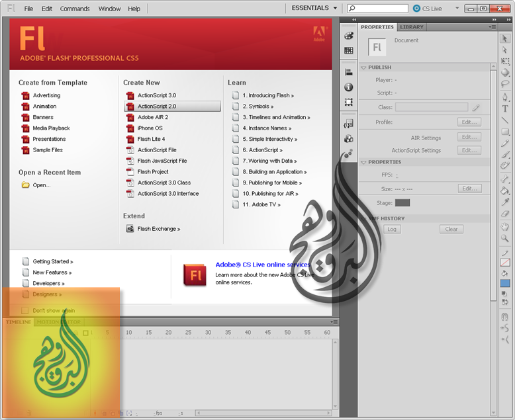Image resolution: width=515 pixels, height=420 pixels.
Task: Click the Class input field
Action: coord(432,107)
